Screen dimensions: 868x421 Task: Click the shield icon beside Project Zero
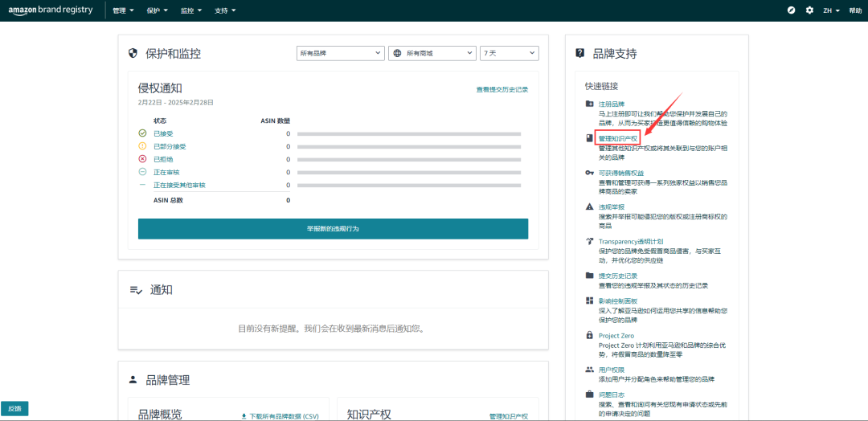pyautogui.click(x=590, y=336)
